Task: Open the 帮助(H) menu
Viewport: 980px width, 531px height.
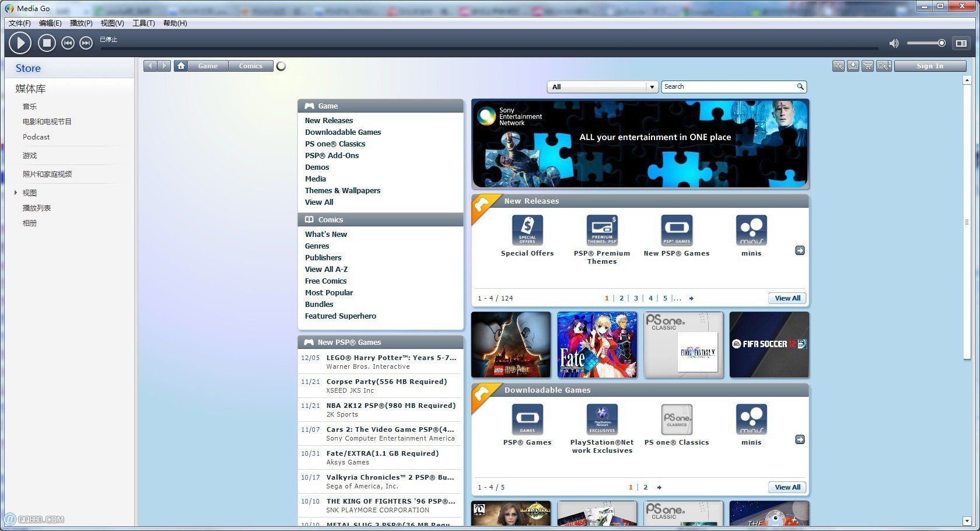Action: pos(175,23)
